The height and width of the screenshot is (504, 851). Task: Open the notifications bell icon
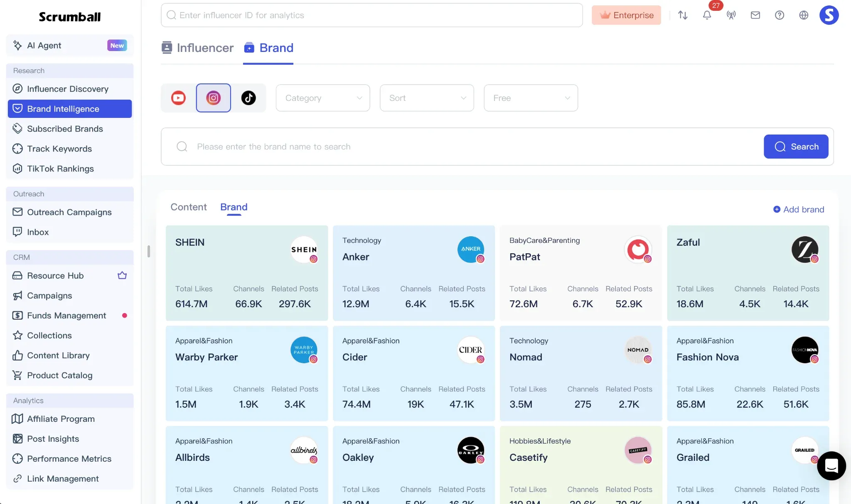point(707,15)
